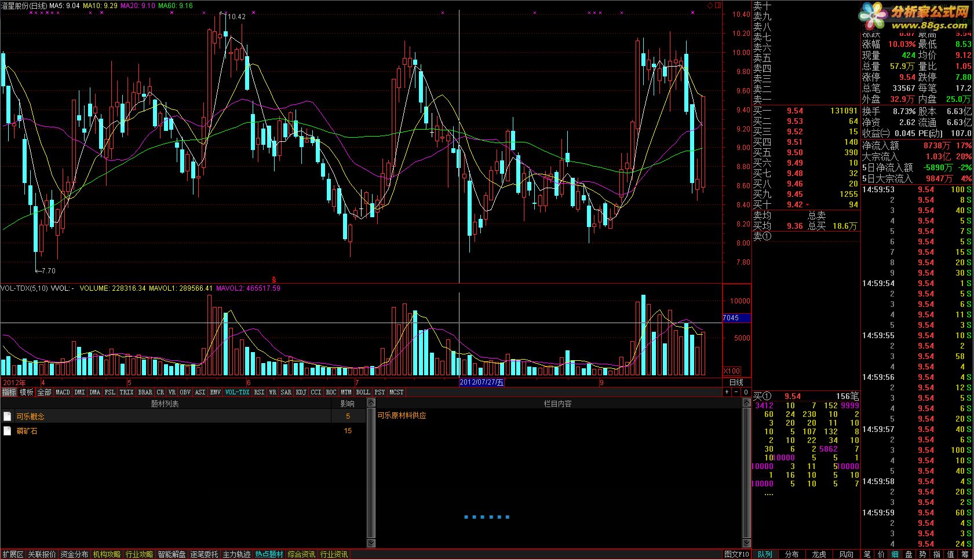Switch to the 风向 tab

[x=846, y=555]
